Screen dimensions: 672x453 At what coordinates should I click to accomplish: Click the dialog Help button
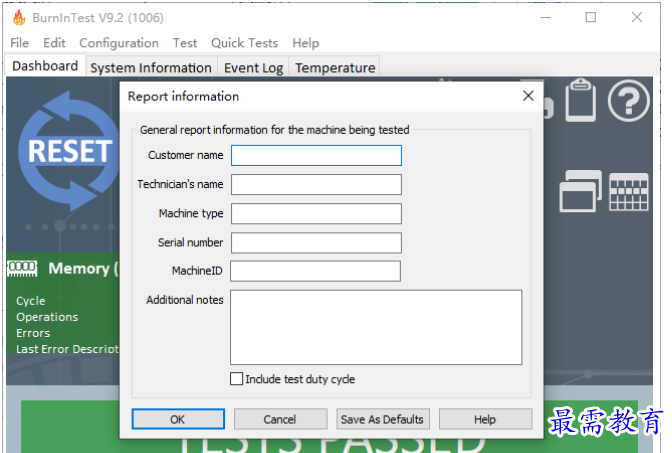[485, 419]
